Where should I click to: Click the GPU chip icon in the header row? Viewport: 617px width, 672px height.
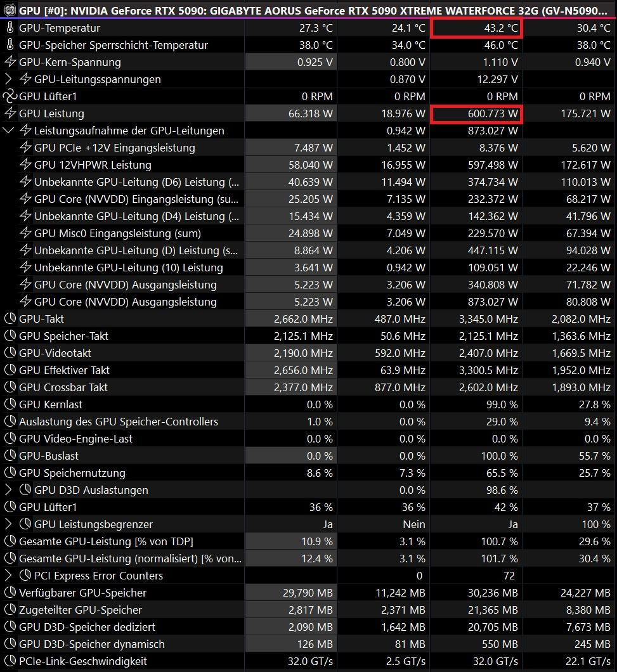coord(10,10)
